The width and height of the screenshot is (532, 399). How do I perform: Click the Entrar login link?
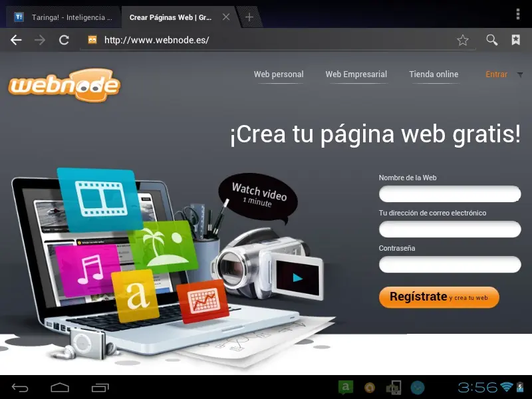(x=496, y=74)
